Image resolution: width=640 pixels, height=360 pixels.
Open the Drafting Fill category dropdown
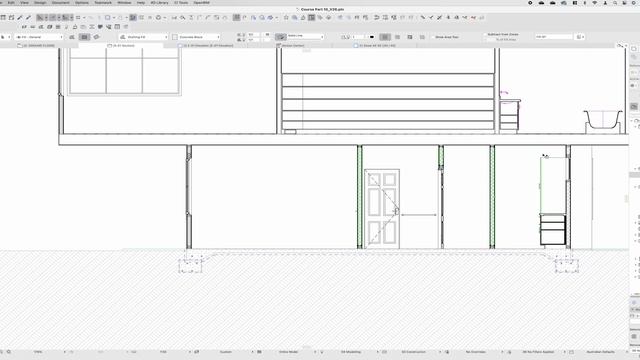pos(144,37)
